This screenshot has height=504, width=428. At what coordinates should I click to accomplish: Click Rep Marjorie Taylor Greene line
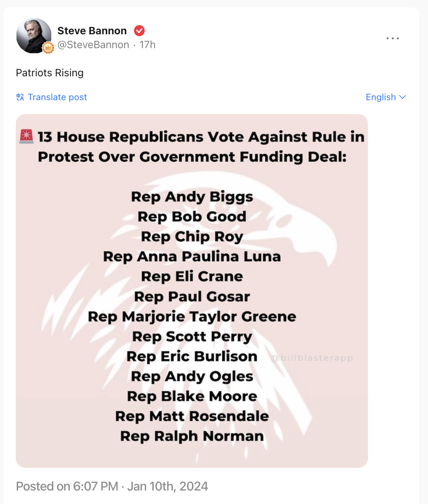tap(192, 316)
